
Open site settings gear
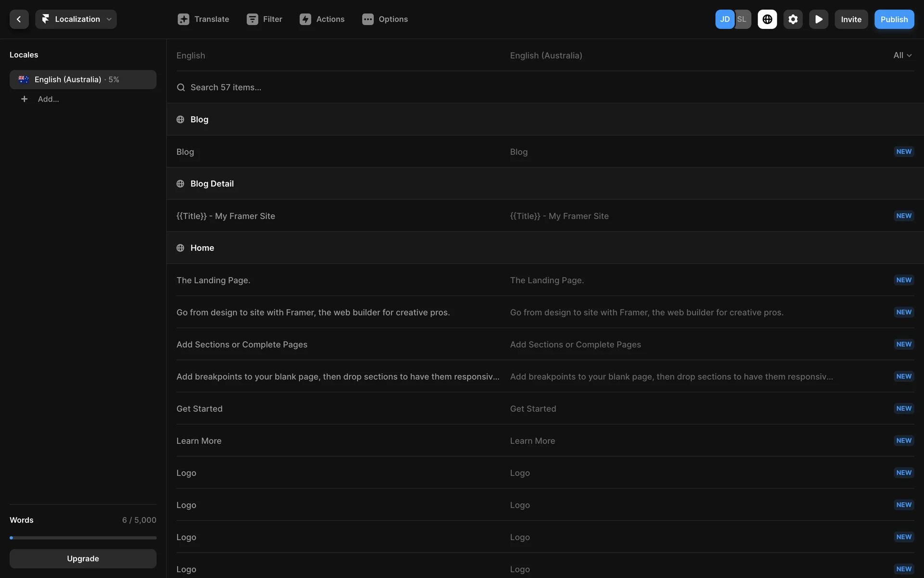coord(793,19)
